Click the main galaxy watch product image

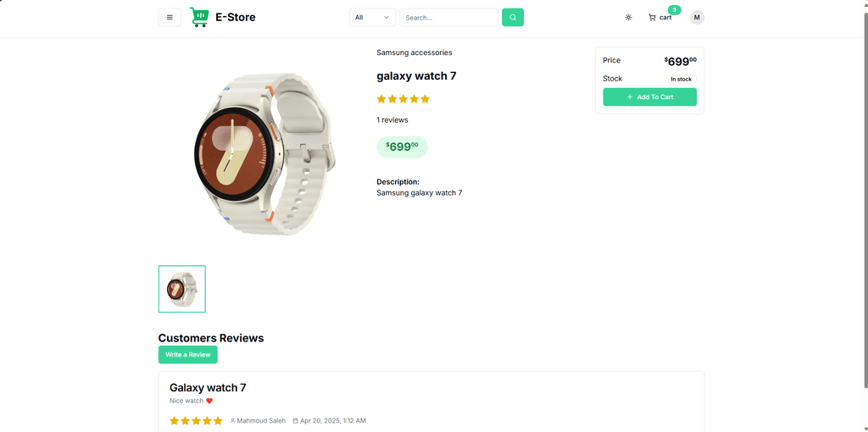[x=264, y=153]
